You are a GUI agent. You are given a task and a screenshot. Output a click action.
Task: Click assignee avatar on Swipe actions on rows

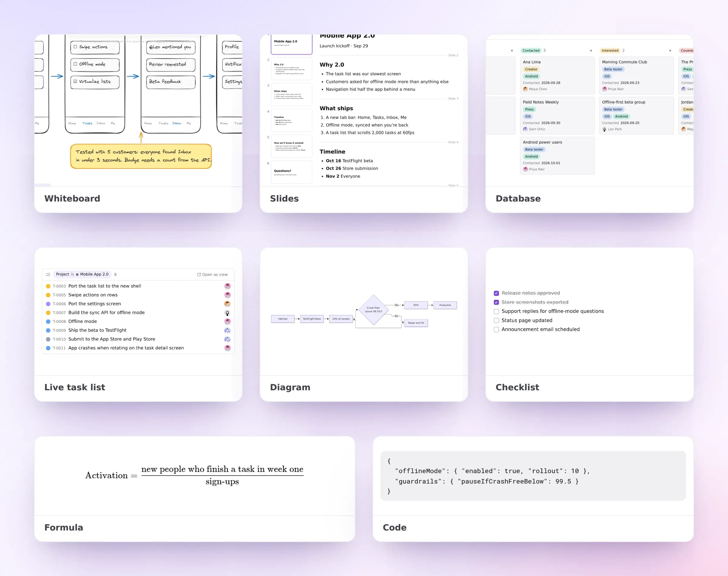click(x=227, y=295)
